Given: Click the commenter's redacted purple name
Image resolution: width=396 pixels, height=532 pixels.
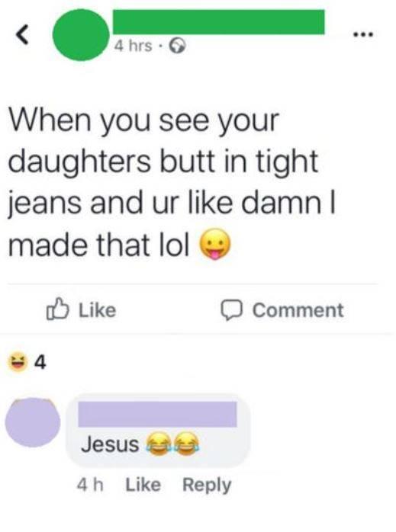Looking at the screenshot, I should click(157, 414).
